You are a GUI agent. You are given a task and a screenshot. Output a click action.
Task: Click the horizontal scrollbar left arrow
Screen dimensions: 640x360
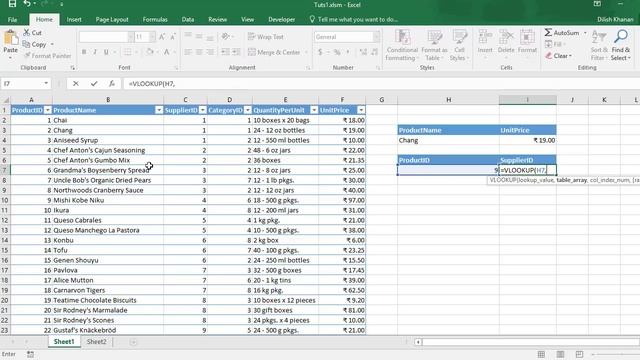418,342
